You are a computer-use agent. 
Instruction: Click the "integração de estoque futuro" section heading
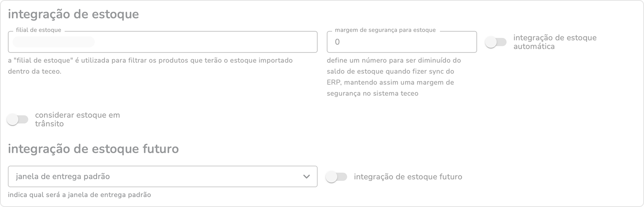pos(93,149)
